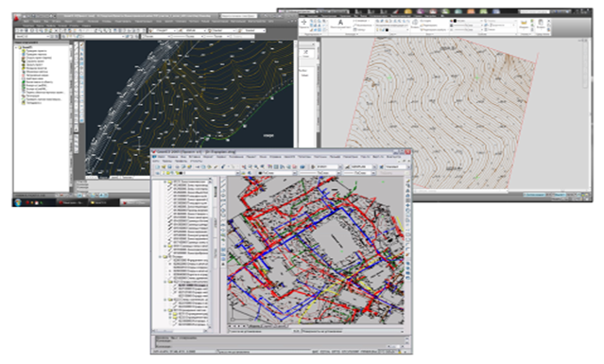Screen dimensions: 604x364
Task: Switch to the second taskbar window button
Action: point(73,202)
